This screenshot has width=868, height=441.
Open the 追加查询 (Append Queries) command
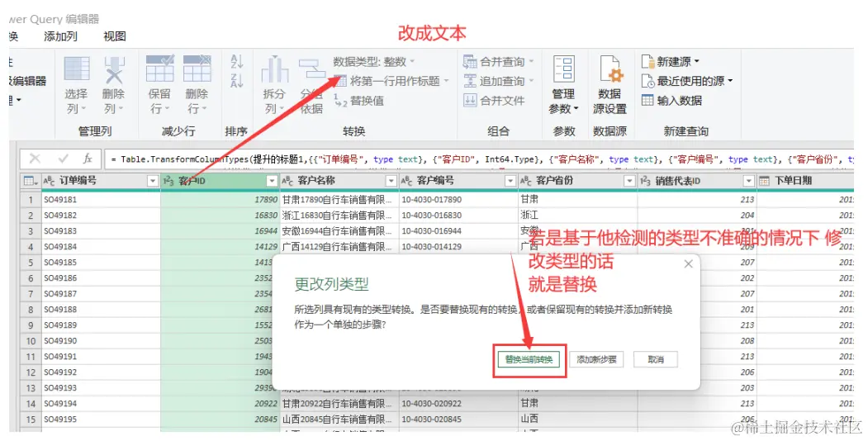click(498, 81)
